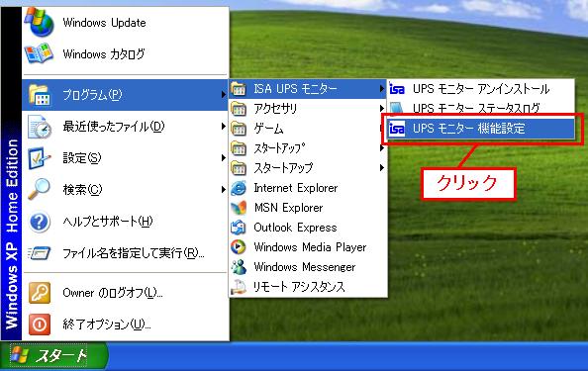Expand the 検索(C) submenu arrow
588x371 pixels.
pos(223,189)
